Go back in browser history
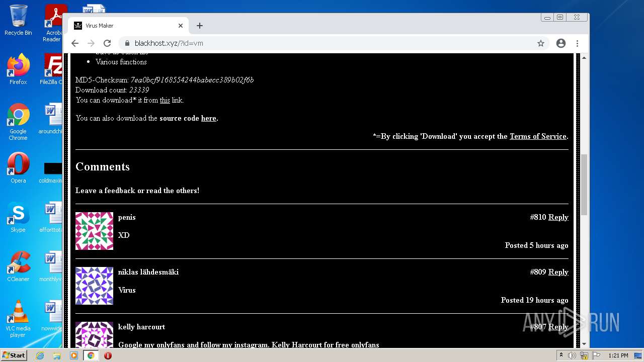 coord(75,43)
